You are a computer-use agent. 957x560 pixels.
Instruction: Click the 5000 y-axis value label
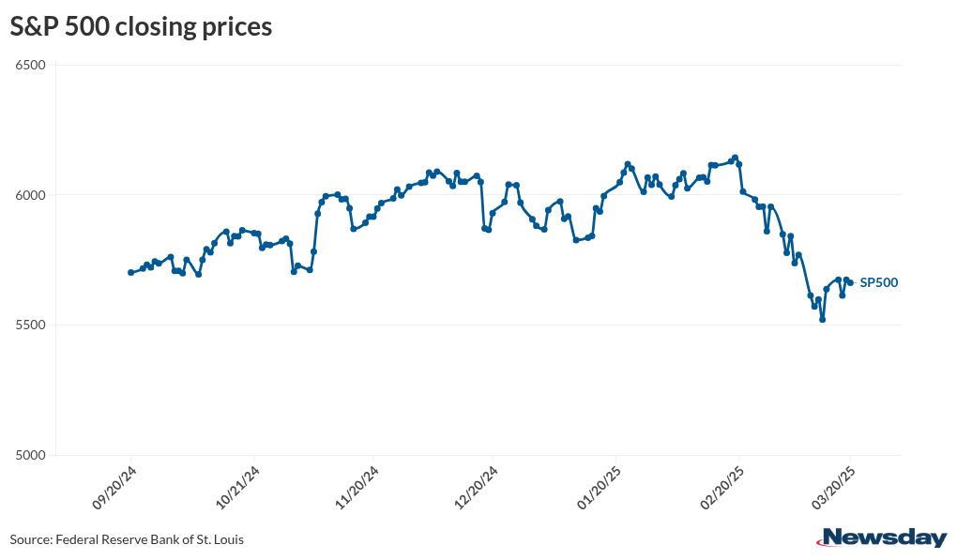click(31, 455)
